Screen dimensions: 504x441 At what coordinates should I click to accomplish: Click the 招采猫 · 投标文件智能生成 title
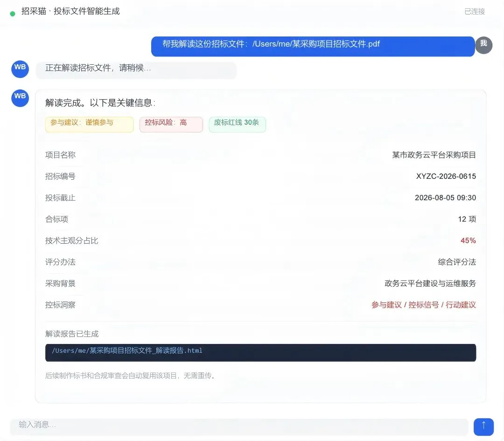pyautogui.click(x=70, y=11)
